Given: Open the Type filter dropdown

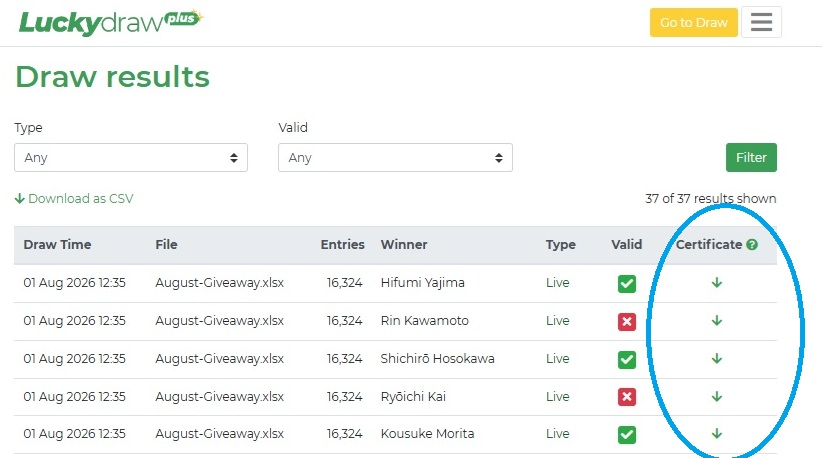Looking at the screenshot, I should coord(131,158).
